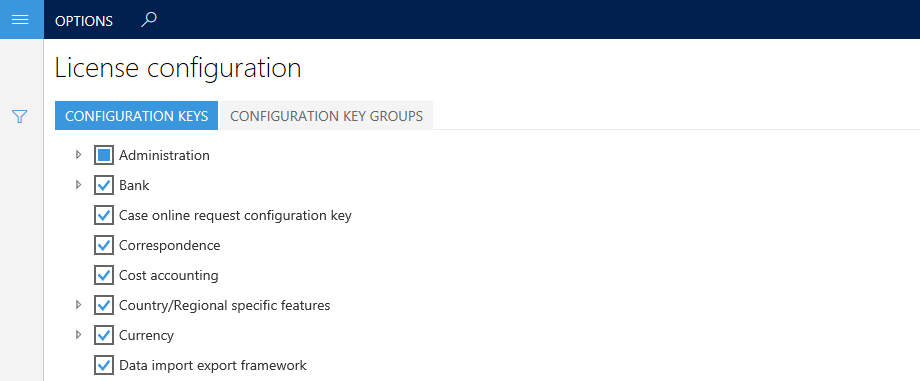Uncheck the Currency checkbox
920x381 pixels.
click(104, 335)
